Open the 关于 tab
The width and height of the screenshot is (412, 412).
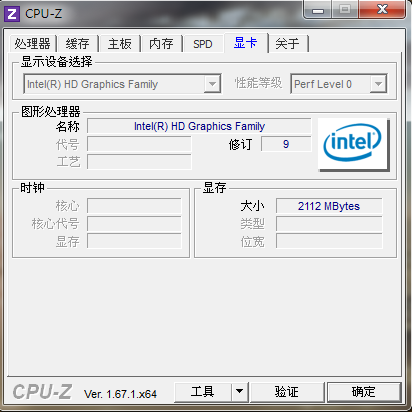(287, 44)
